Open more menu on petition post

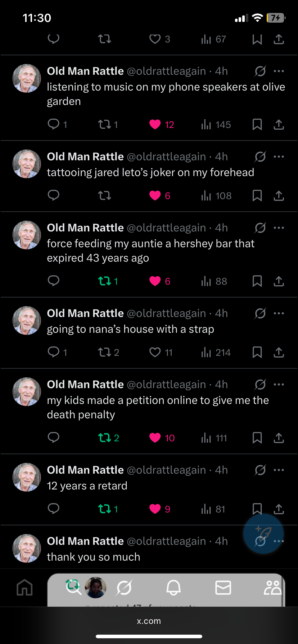click(279, 385)
